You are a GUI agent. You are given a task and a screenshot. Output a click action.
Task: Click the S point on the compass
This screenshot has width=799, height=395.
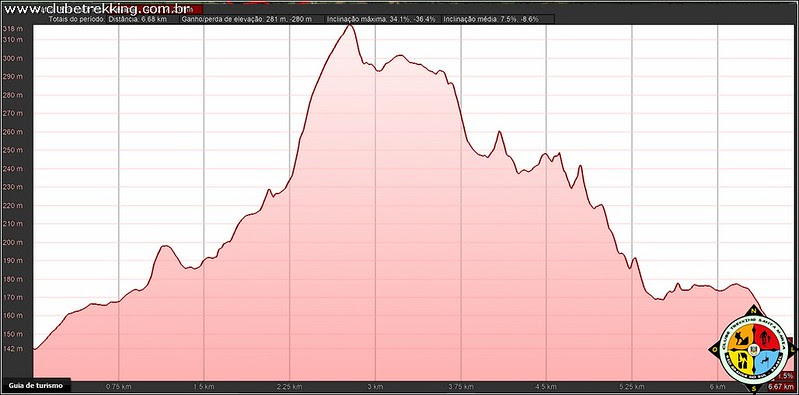pos(753,388)
